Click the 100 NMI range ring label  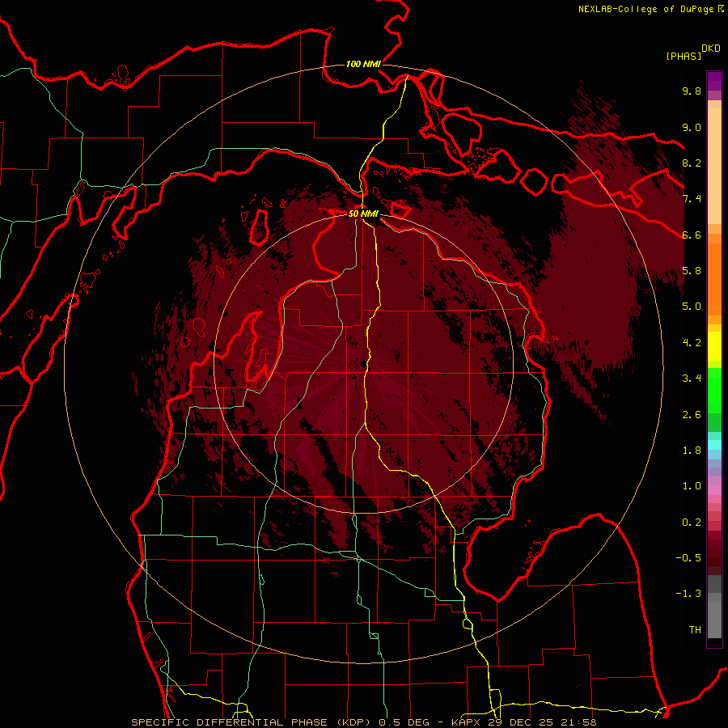pyautogui.click(x=363, y=64)
